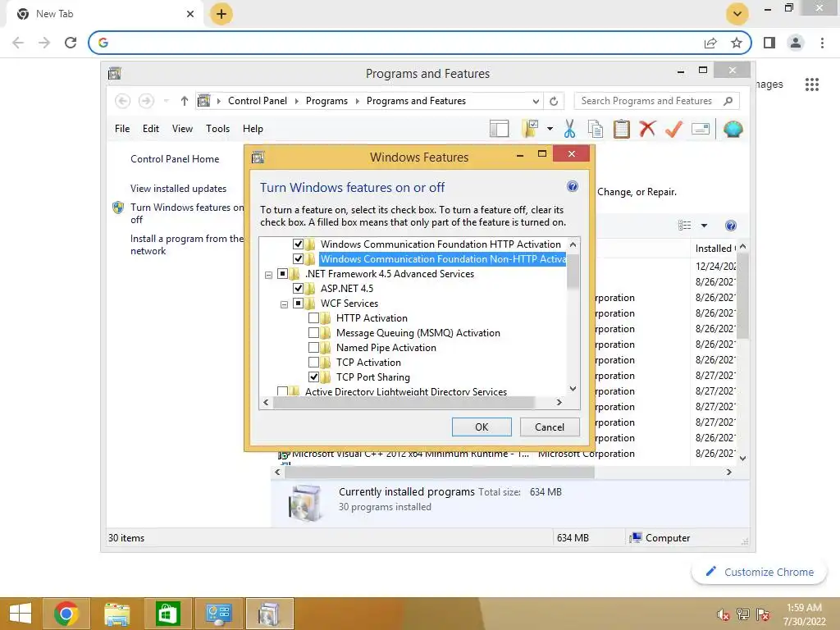Screen dimensions: 840x630
Task: Uncheck ASP.NET 4.5 feature
Action: (x=299, y=288)
